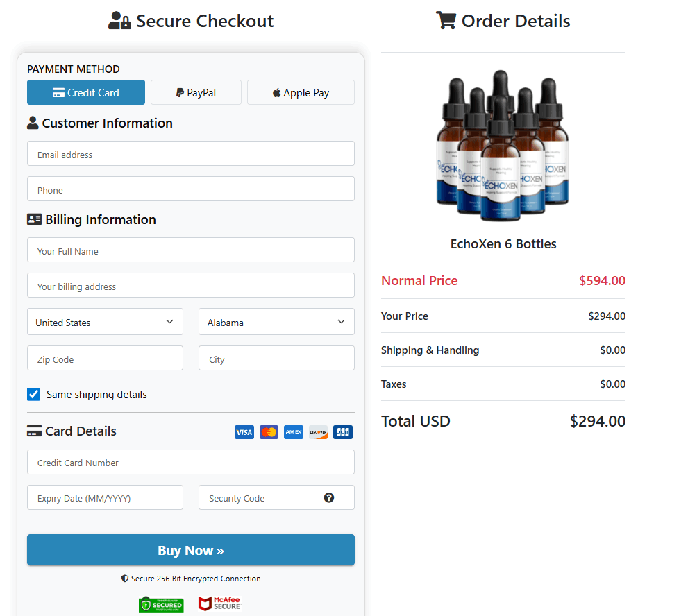Select the Credit Card payment tab

[85, 92]
